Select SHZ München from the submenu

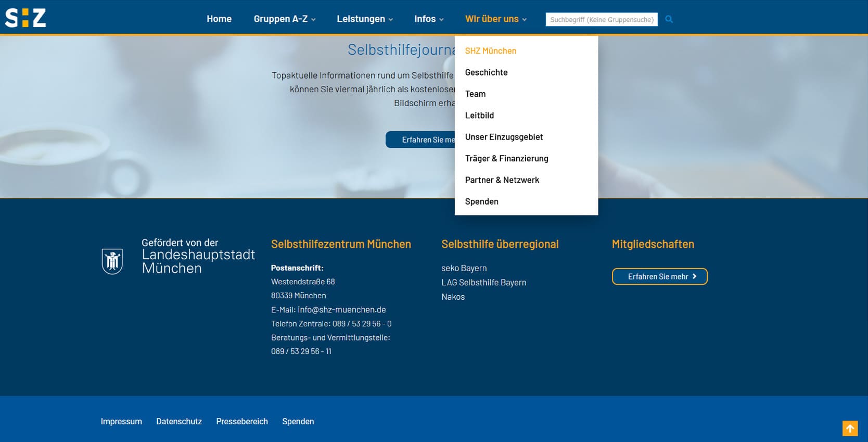point(490,51)
